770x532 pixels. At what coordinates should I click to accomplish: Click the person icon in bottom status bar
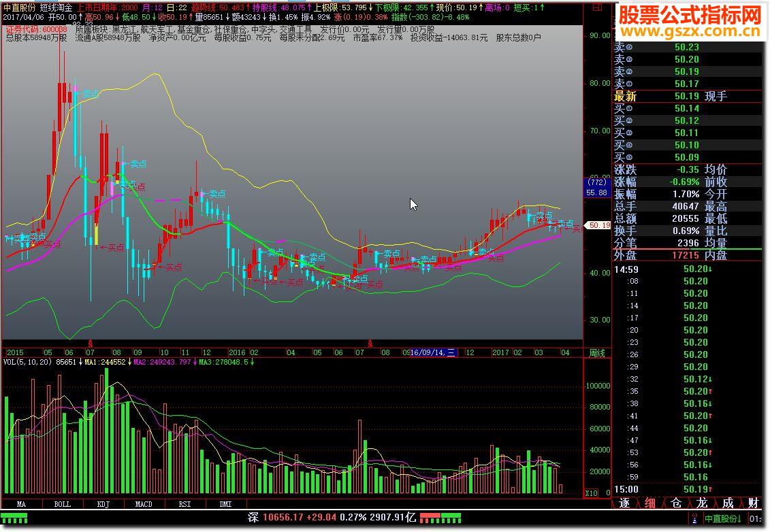pyautogui.click(x=693, y=519)
